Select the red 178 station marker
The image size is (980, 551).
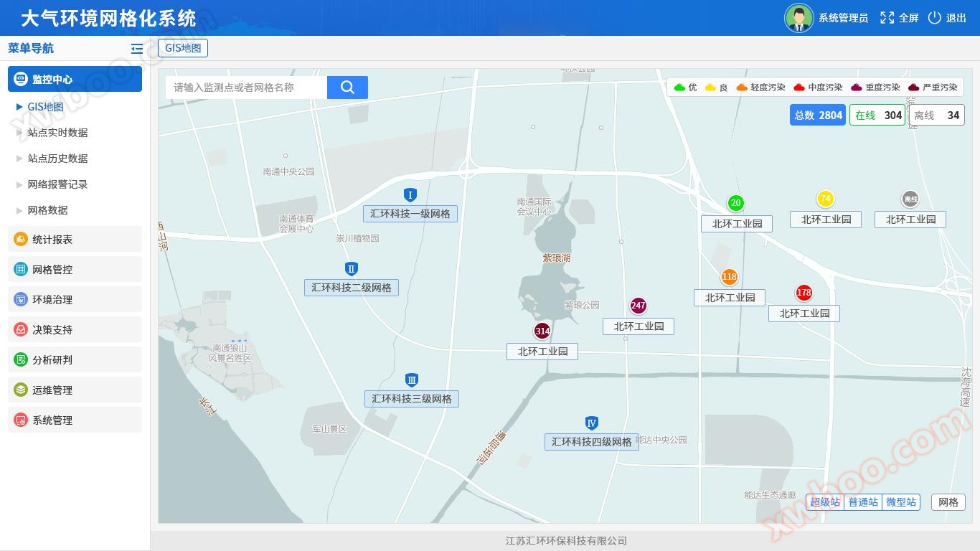[x=804, y=293]
